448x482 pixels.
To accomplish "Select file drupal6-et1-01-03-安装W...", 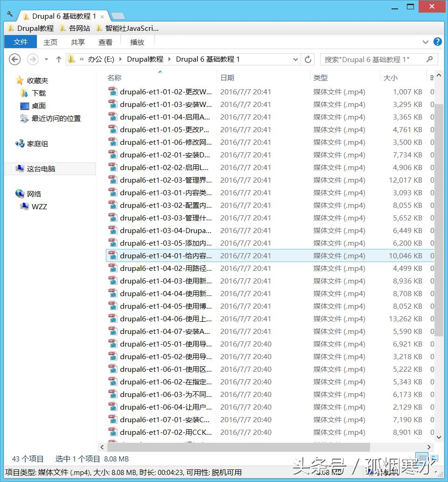I will [x=166, y=105].
